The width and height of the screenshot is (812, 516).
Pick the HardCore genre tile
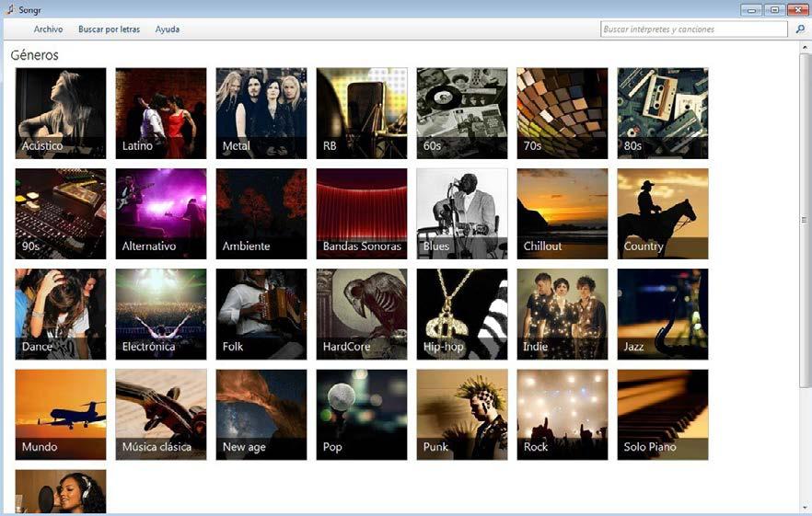[362, 315]
